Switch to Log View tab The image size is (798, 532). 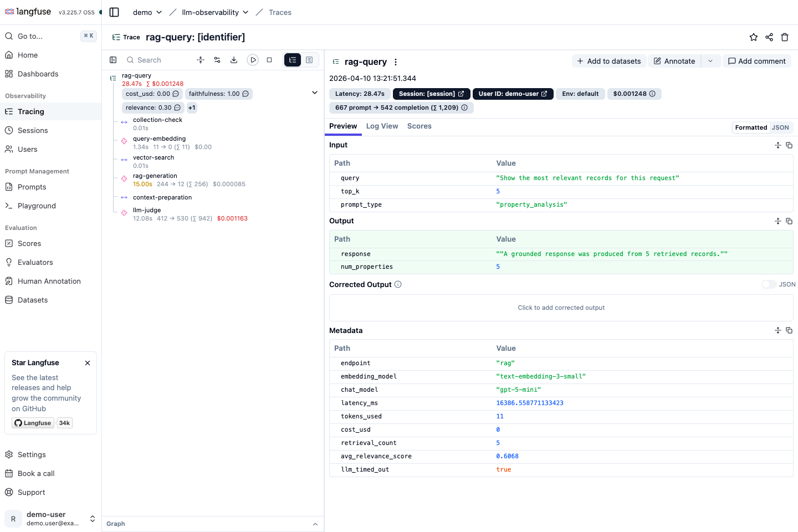point(382,126)
